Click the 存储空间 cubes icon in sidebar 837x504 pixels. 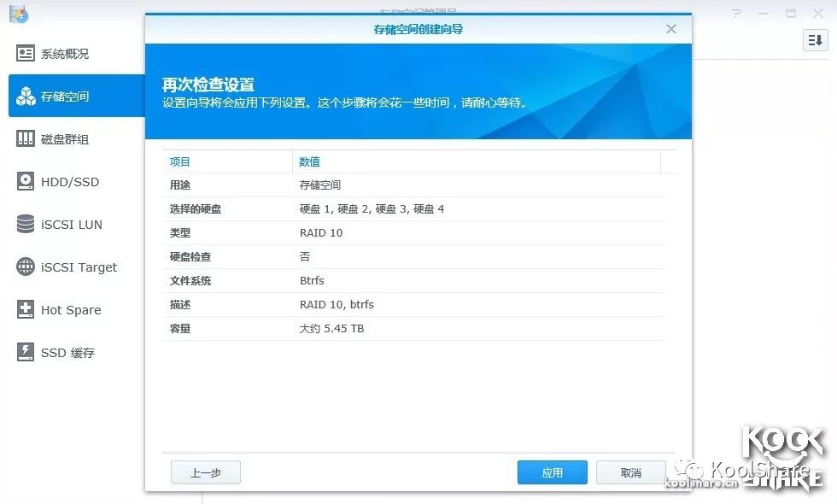(26, 96)
